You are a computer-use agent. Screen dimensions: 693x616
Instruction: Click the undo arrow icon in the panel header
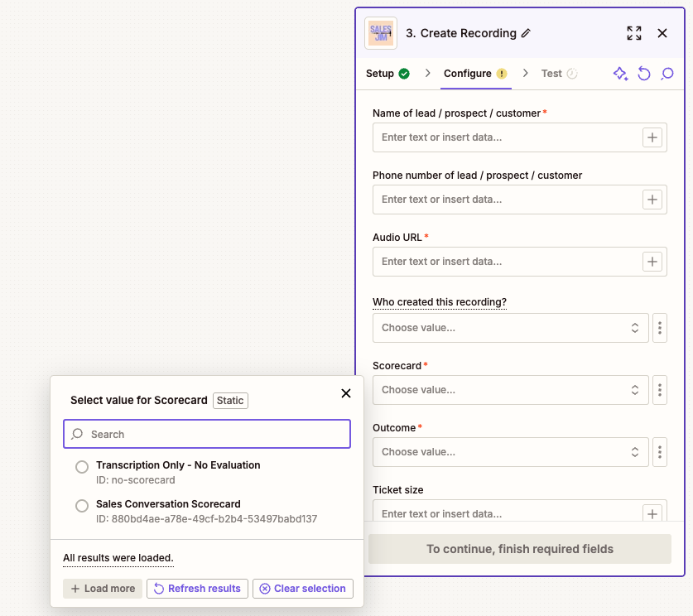(x=644, y=74)
